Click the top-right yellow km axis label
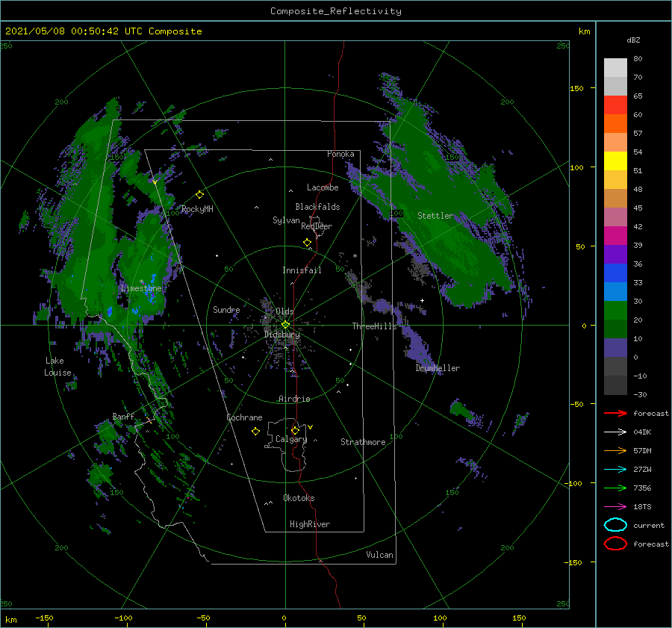The width and height of the screenshot is (672, 628). [584, 31]
